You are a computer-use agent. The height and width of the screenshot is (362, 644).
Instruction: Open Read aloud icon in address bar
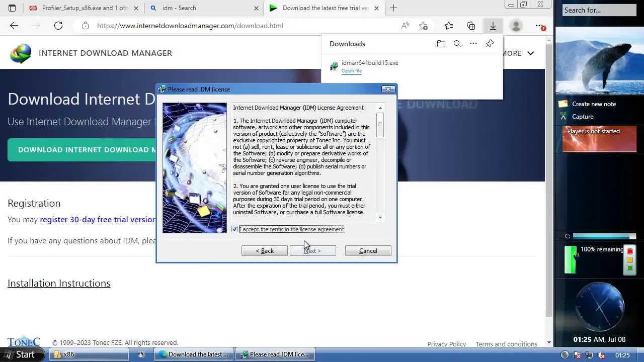[x=405, y=26]
